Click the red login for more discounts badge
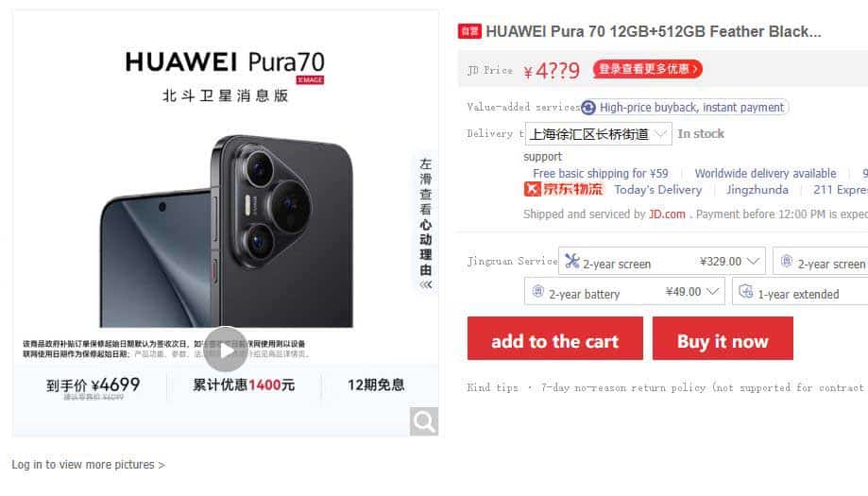The width and height of the screenshot is (868, 496). point(647,69)
